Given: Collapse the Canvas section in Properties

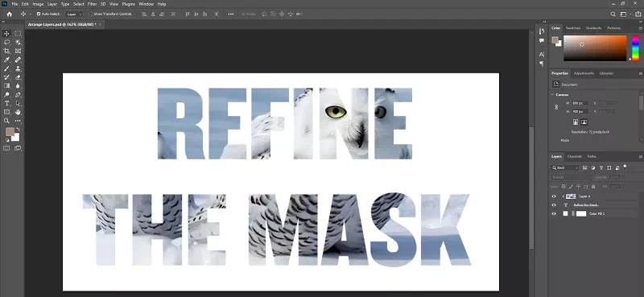Looking at the screenshot, I should click(552, 94).
